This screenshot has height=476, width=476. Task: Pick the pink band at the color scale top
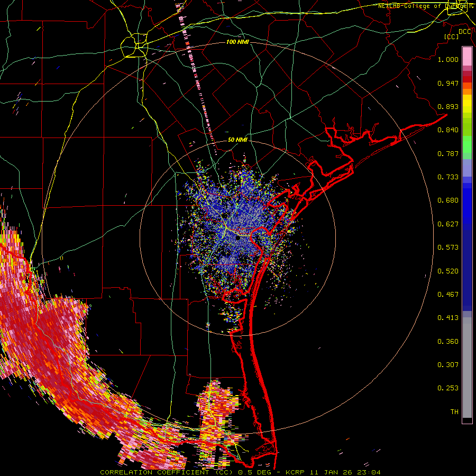click(x=467, y=57)
